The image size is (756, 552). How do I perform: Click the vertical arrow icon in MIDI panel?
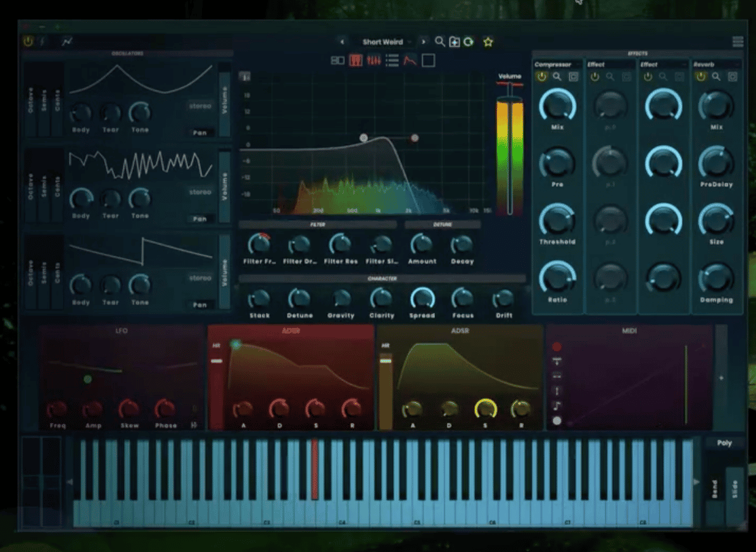click(x=557, y=391)
